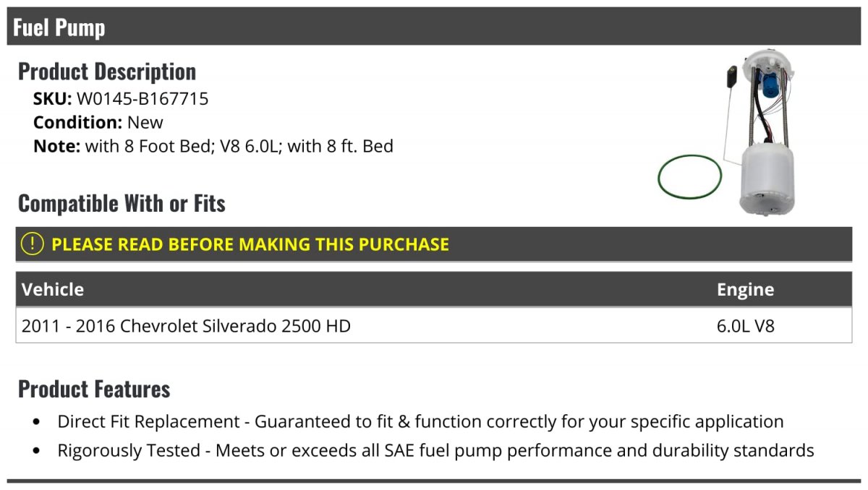The width and height of the screenshot is (868, 490).
Task: Click the 6.0L V8 engine cell
Action: coord(745,326)
